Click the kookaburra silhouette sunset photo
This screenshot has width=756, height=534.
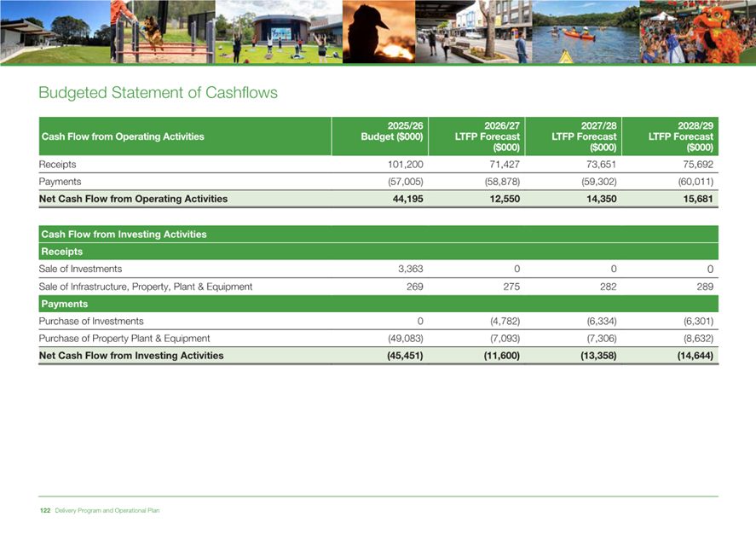click(x=379, y=32)
